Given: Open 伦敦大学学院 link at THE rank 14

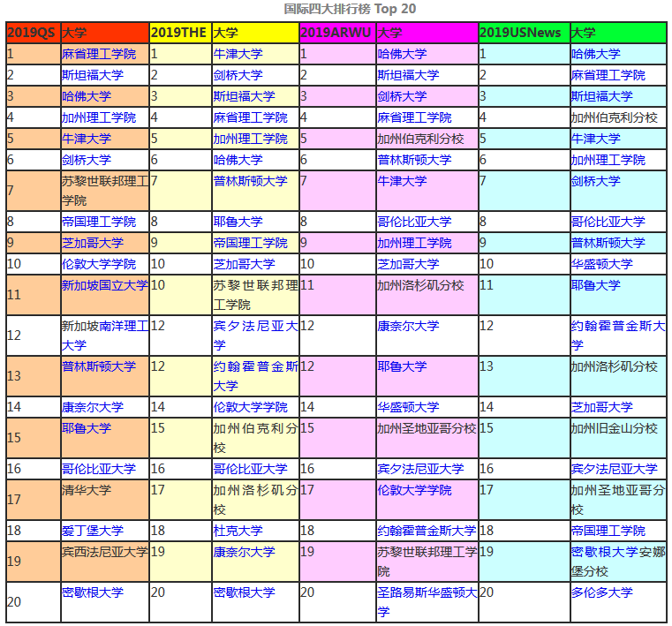Looking at the screenshot, I should 250,407.
